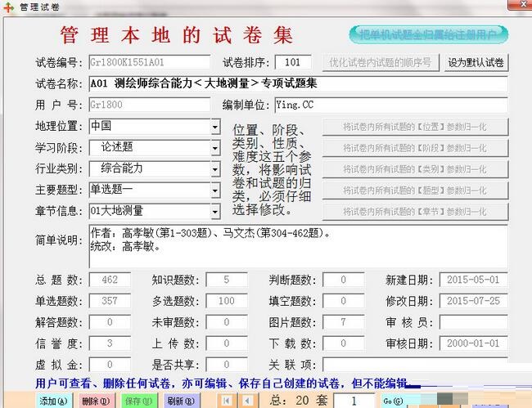Click the previous-record navigation arrow
532x408 pixels.
click(248, 401)
